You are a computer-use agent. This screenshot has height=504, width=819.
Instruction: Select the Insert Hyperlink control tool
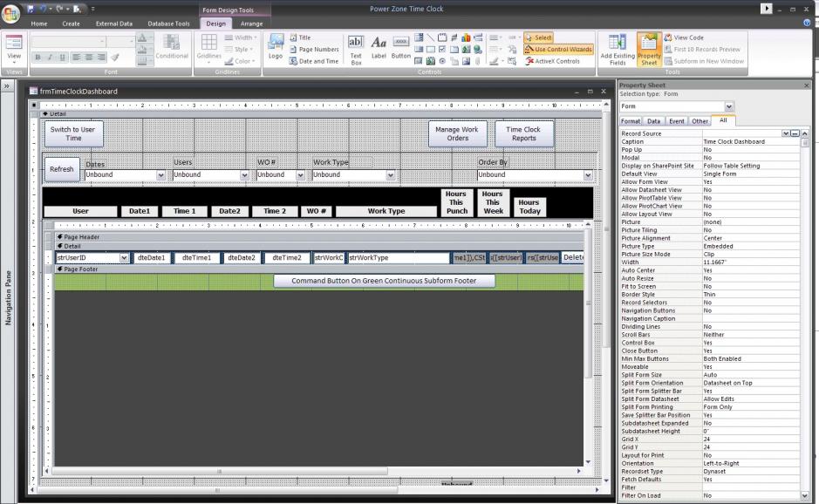click(478, 50)
